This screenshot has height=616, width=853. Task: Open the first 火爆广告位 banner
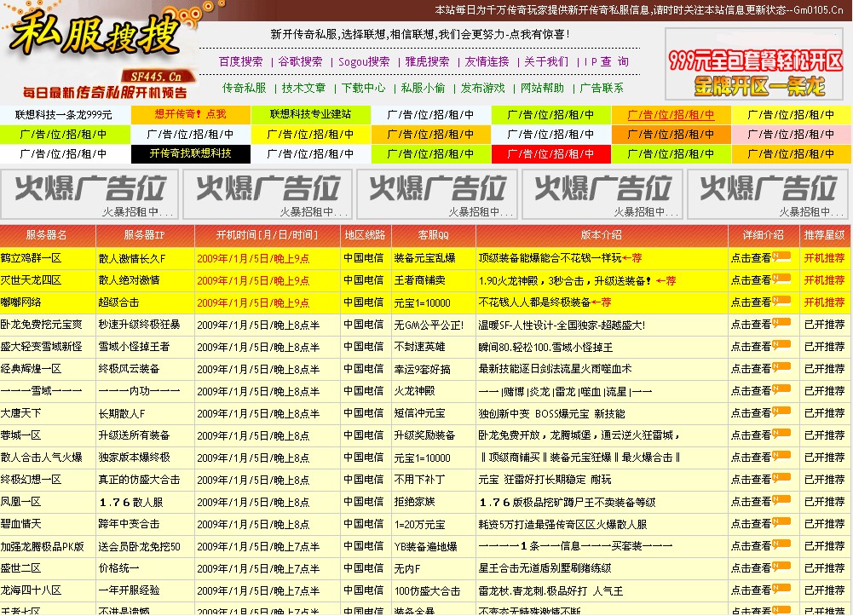coord(89,193)
